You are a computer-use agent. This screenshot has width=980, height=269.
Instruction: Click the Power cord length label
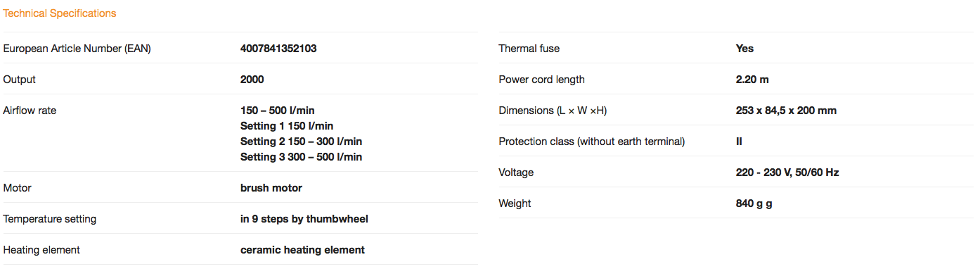541,80
